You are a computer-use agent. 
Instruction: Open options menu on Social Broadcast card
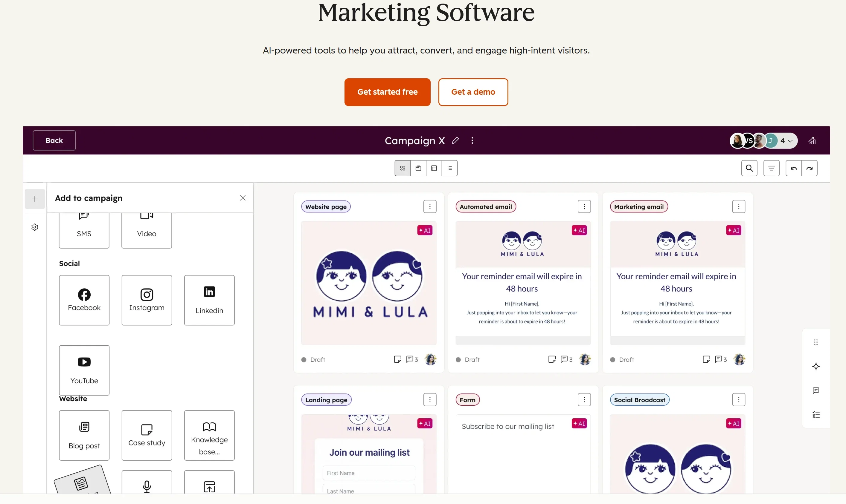[x=739, y=400]
